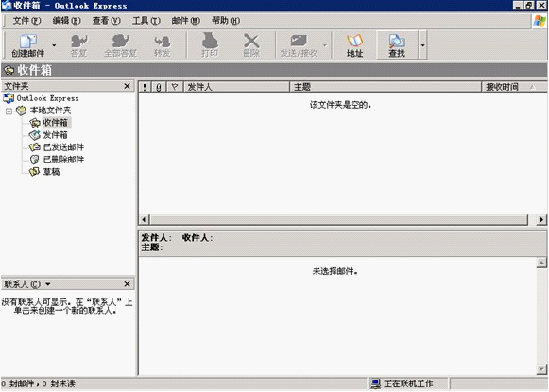Click message list left scroll arrow
This screenshot has width=549, height=392.
144,220
